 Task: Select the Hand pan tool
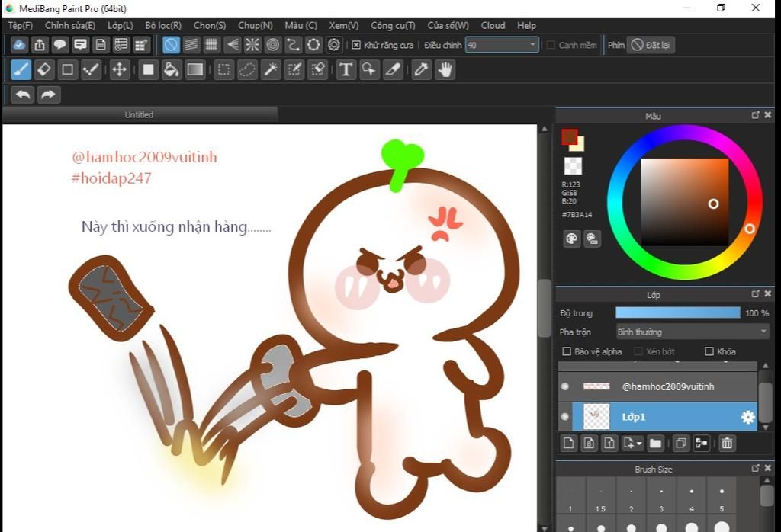[445, 69]
